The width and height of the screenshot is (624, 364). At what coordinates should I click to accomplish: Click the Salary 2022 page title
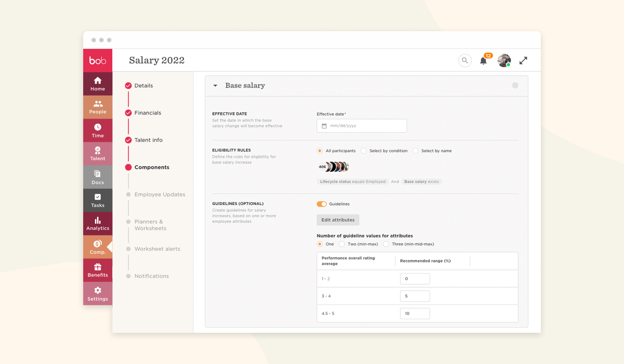coord(157,60)
